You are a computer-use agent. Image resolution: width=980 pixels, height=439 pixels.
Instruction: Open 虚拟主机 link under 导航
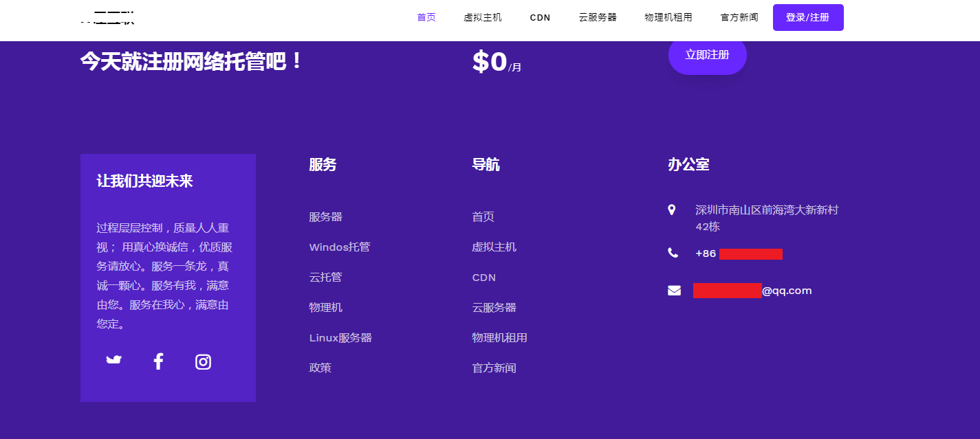tap(494, 247)
